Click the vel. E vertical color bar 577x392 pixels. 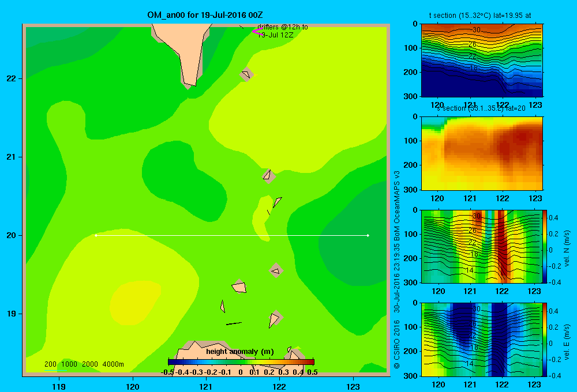pyautogui.click(x=545, y=340)
